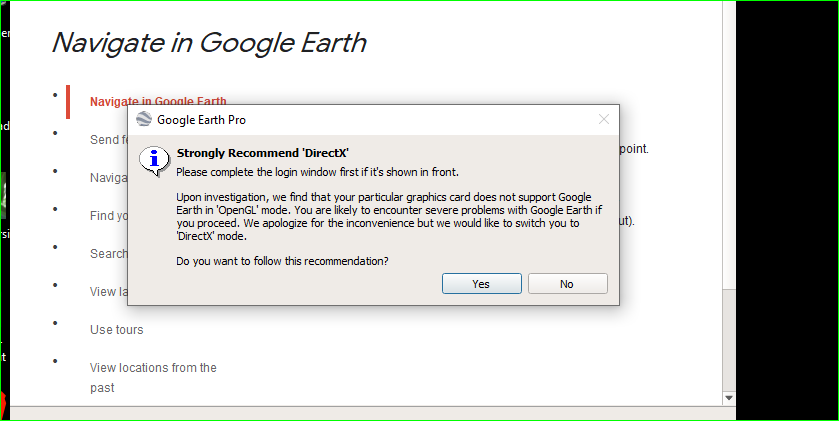Open the partially hidden "Send f" link

click(109, 140)
